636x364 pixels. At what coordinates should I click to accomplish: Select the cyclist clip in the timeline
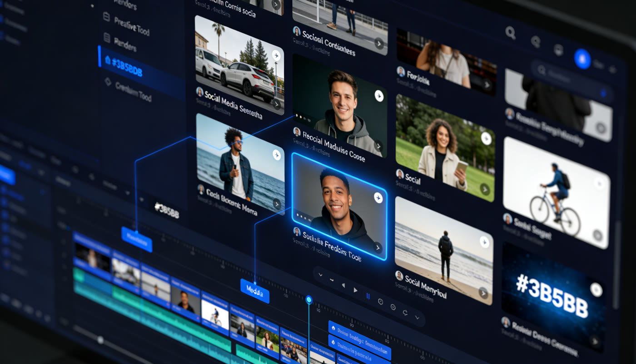(x=215, y=313)
